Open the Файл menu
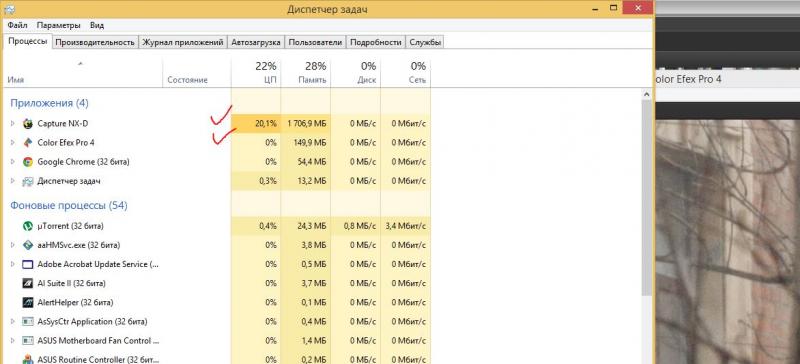Screen dimensions: 800x364 18,25
